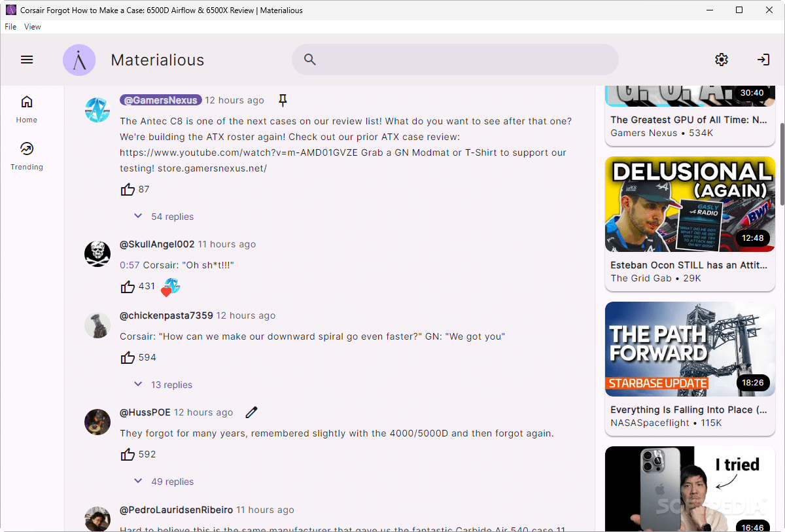Click '12 hours ago' beside @GamersNexus
Viewport: 785px width, 532px height.
(234, 100)
